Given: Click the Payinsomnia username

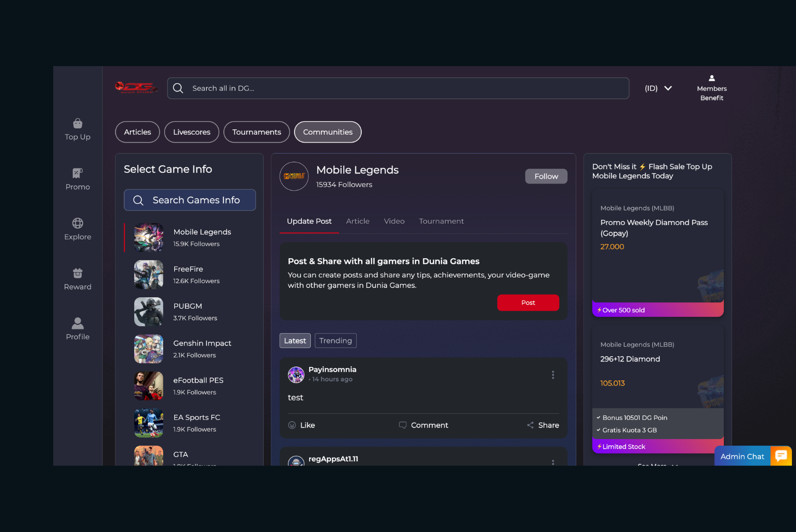Looking at the screenshot, I should 332,369.
